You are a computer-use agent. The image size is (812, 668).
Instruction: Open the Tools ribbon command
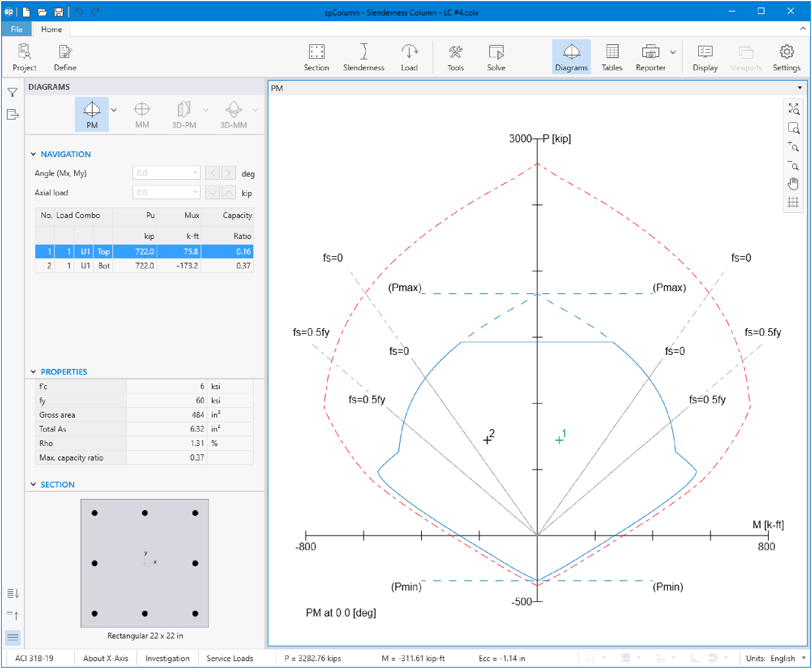pos(455,57)
